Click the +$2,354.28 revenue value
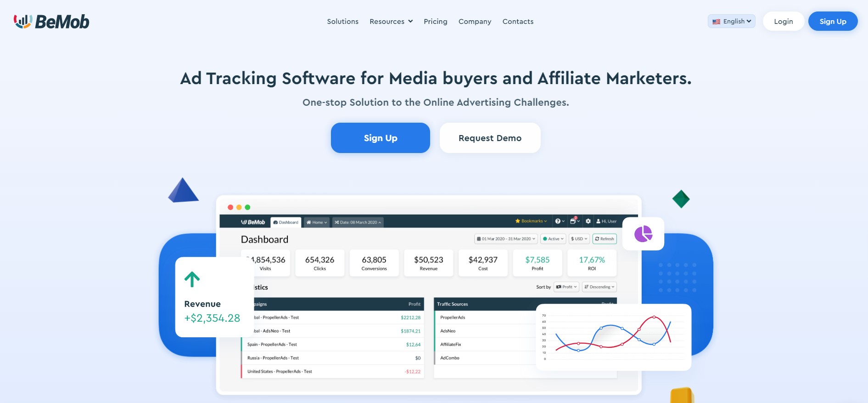Screen dimensions: 868x403 pyautogui.click(x=212, y=318)
